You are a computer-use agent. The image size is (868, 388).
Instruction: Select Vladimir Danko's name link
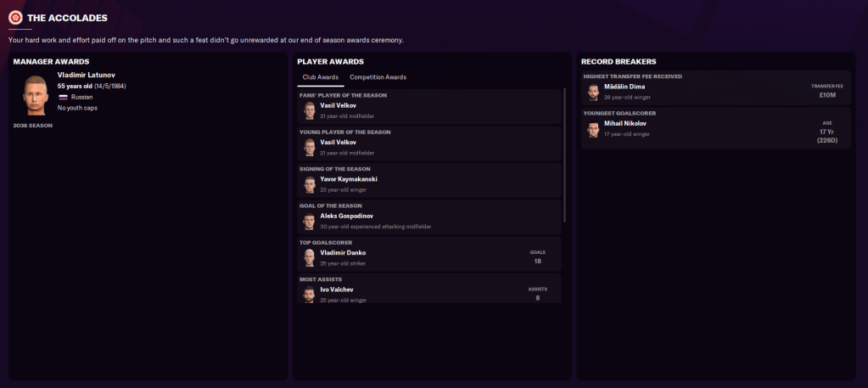(343, 253)
